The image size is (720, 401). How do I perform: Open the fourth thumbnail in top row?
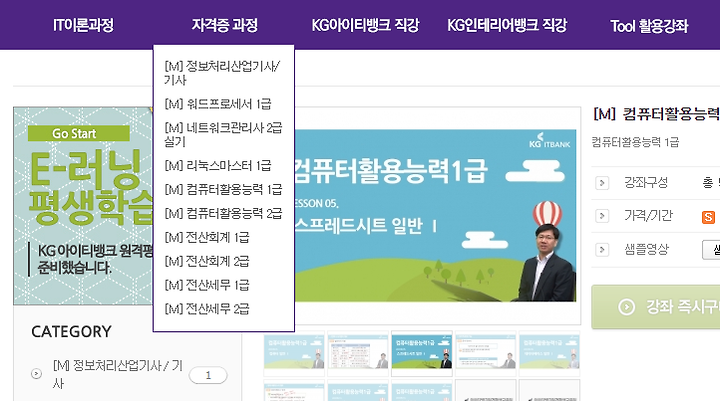tap(485, 353)
